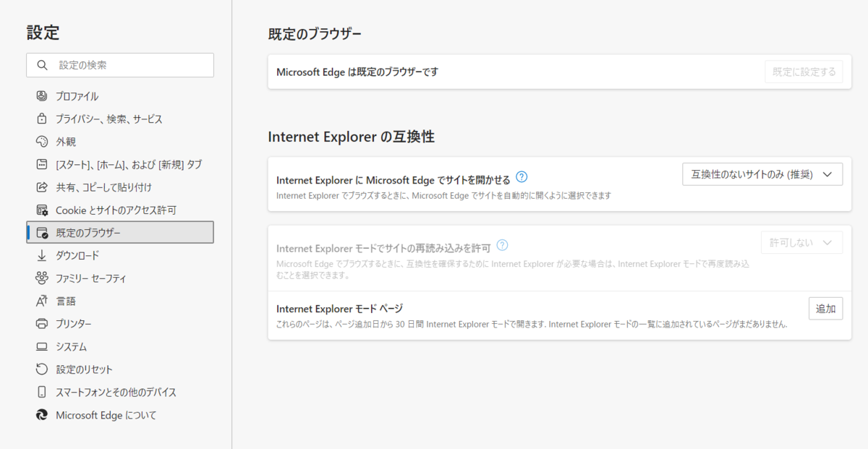This screenshot has width=868, height=449.
Task: Click the Edge logo beside Microsoft Edge について
Action: [x=41, y=415]
